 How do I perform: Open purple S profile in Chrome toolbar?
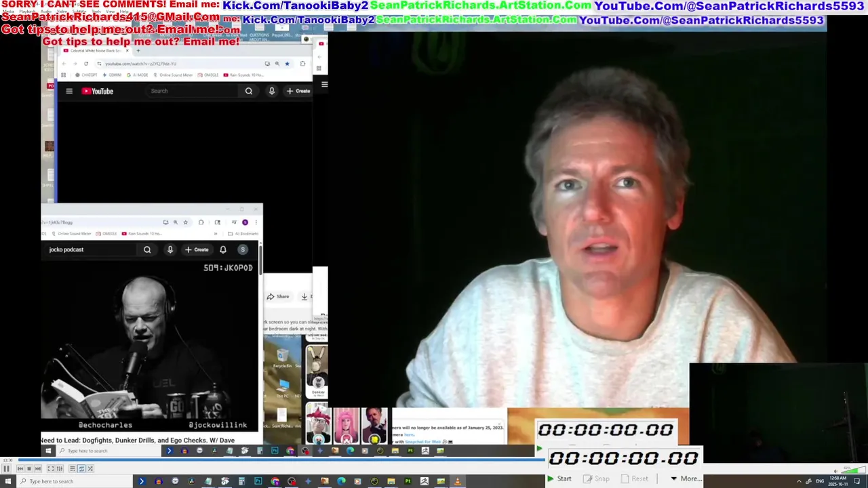(245, 222)
